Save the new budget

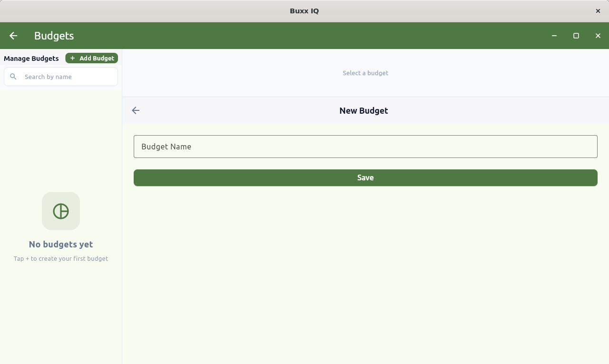pyautogui.click(x=365, y=177)
